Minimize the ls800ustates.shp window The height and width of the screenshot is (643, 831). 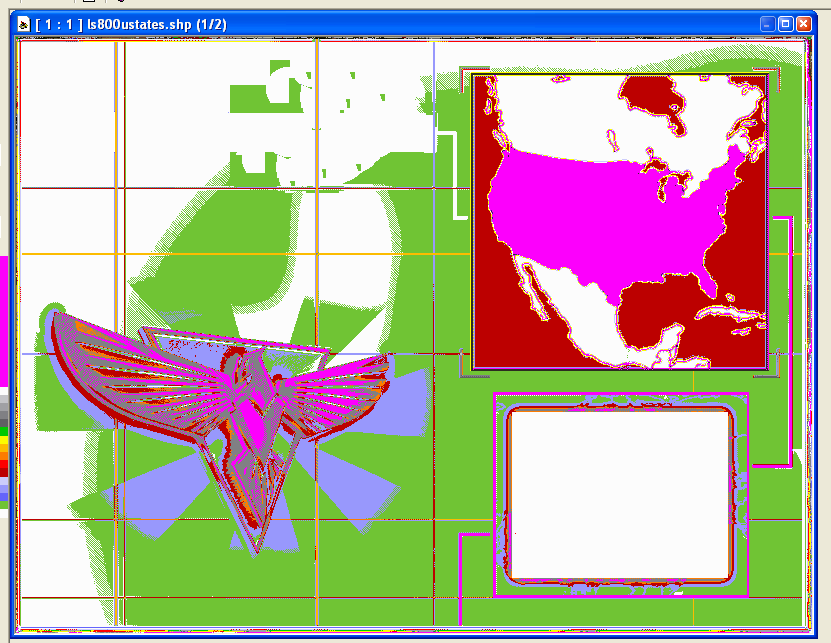[767, 23]
